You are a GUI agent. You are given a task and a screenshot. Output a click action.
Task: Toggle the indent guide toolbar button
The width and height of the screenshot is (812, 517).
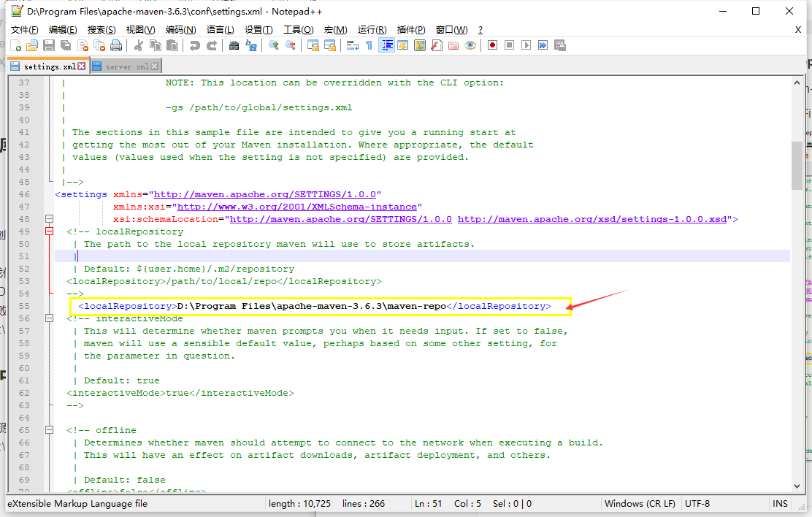tap(387, 45)
